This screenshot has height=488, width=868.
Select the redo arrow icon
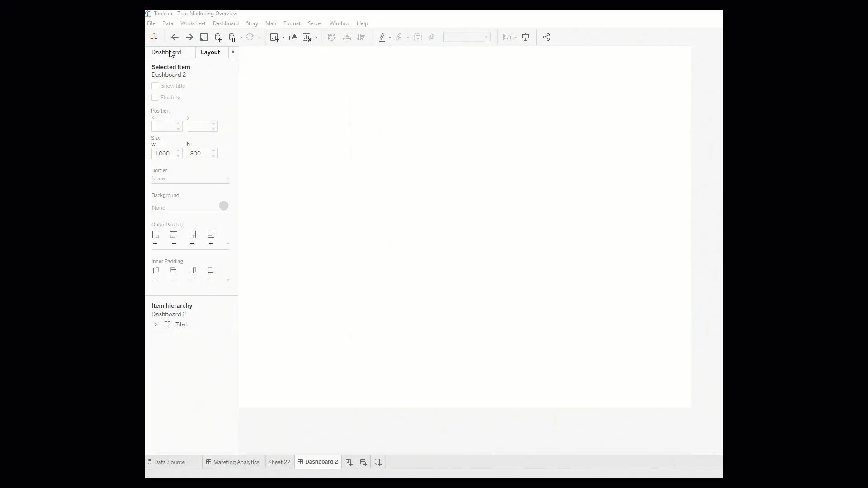click(189, 37)
